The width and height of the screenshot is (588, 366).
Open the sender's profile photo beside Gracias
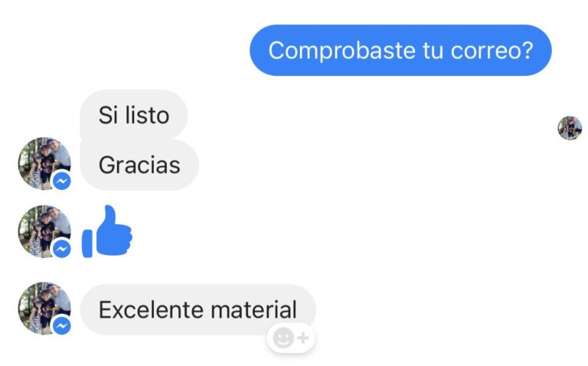(x=44, y=164)
